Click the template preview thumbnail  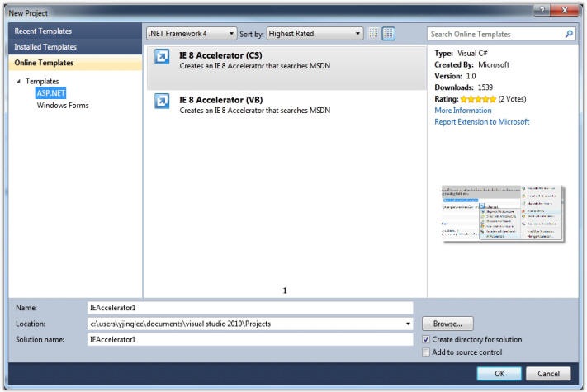(503, 213)
